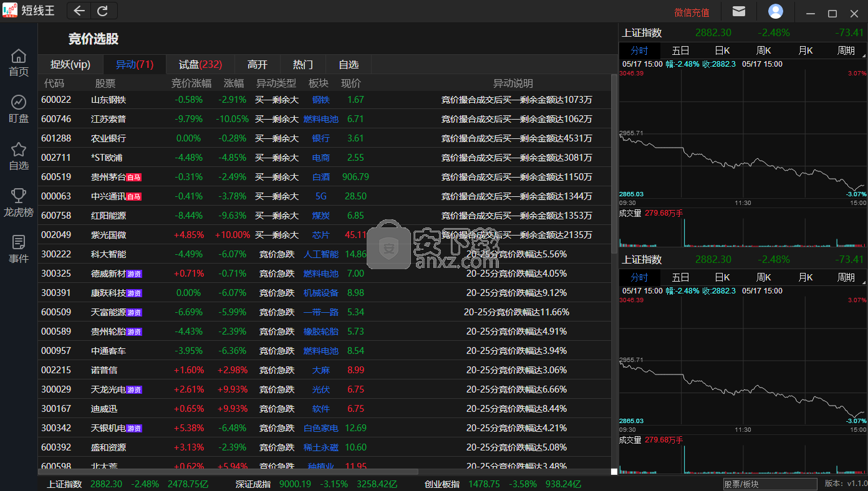The height and width of the screenshot is (491, 868).
Task: Open the mail message icon
Action: click(x=739, y=11)
